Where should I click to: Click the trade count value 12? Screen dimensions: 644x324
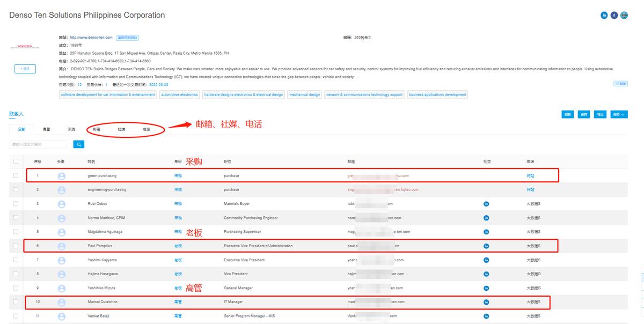pyautogui.click(x=79, y=85)
